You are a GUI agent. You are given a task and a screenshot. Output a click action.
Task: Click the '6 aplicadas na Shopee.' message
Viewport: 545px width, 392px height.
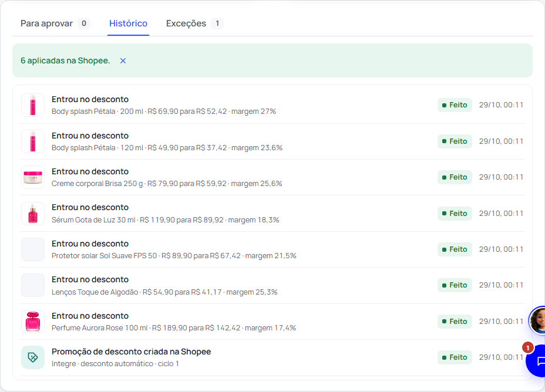pos(65,61)
